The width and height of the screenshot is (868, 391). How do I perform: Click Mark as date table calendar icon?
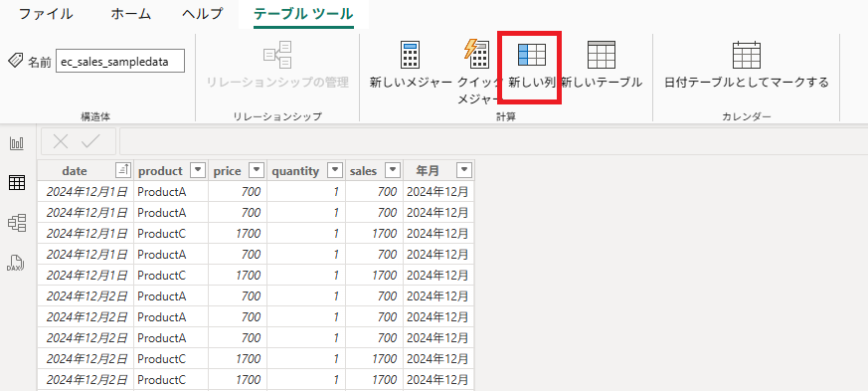point(747,55)
